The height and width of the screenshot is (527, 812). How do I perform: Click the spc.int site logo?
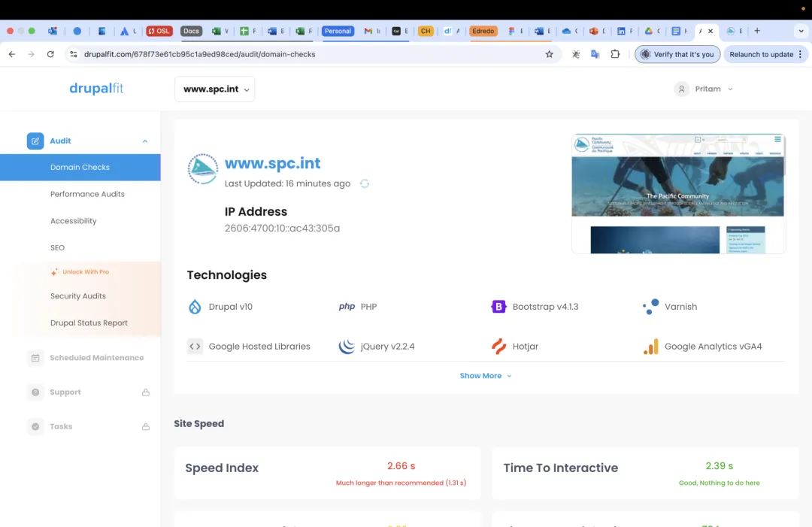[203, 169]
